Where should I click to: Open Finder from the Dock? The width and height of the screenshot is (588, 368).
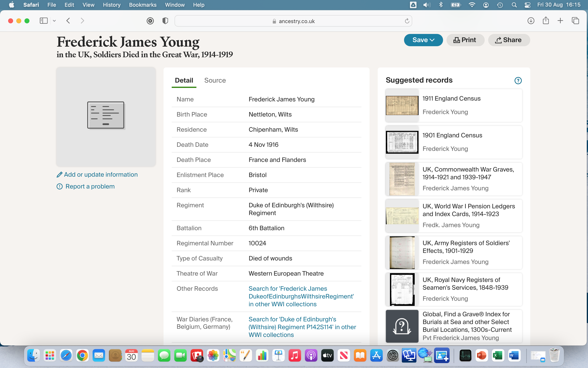33,356
